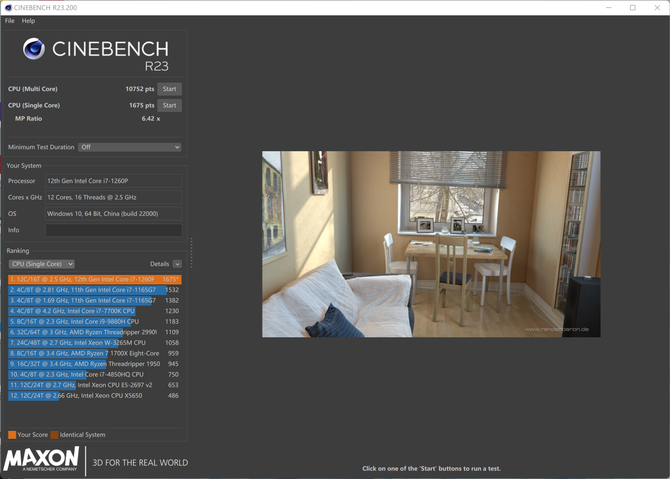Click the Info text field
The image size is (670, 479).
point(113,230)
